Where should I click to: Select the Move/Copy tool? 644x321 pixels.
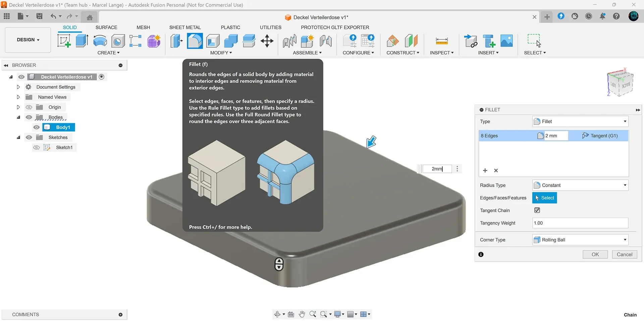267,41
